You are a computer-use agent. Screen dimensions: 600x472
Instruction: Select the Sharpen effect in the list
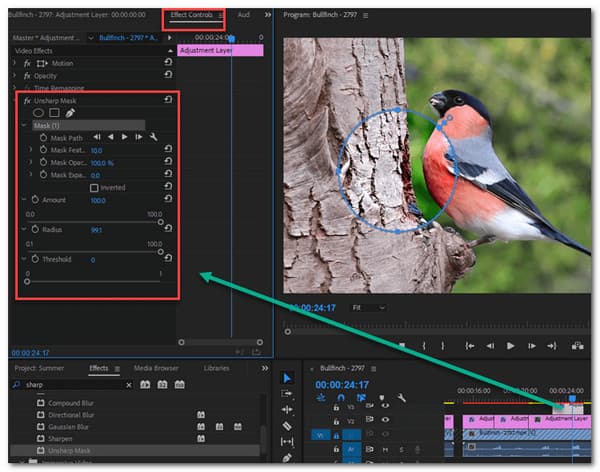(62, 437)
